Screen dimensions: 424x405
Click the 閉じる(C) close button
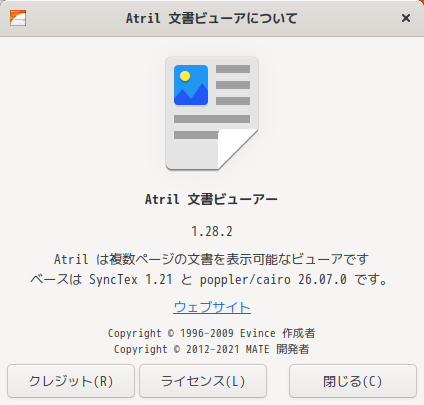(x=353, y=381)
